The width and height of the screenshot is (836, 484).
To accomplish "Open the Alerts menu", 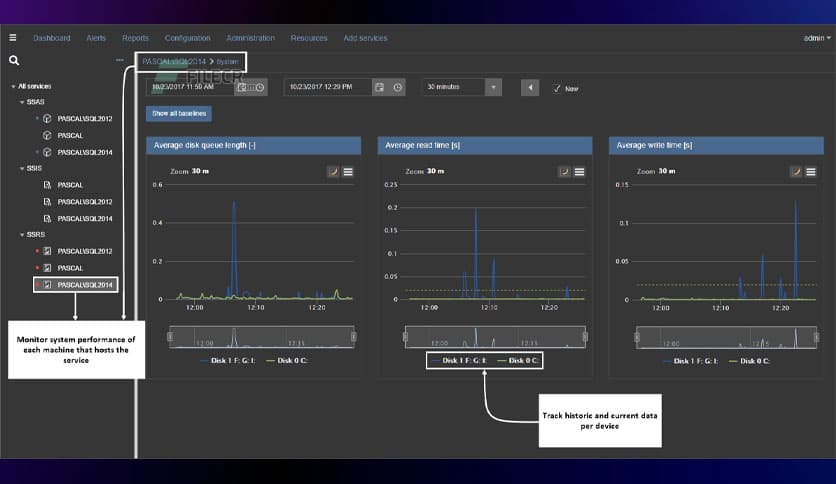I will (x=96, y=38).
